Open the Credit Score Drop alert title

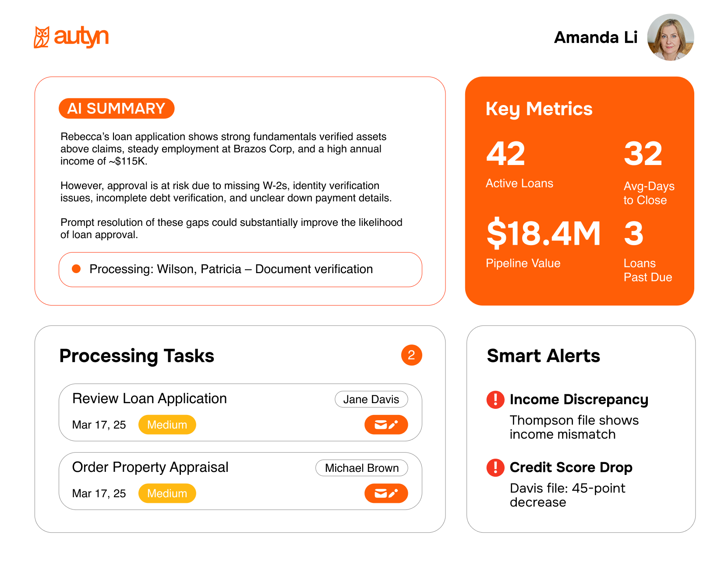pyautogui.click(x=571, y=467)
